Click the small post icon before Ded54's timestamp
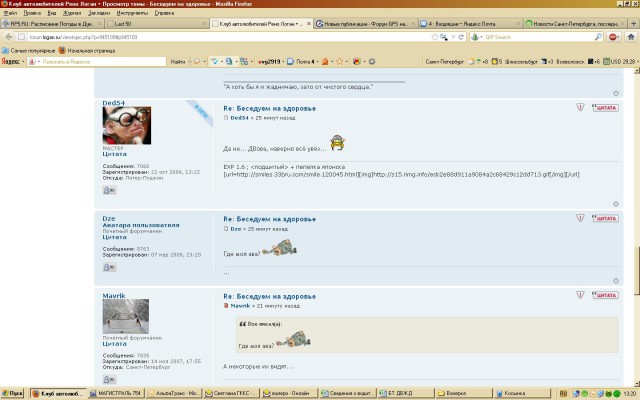640x400 pixels. tap(226, 118)
